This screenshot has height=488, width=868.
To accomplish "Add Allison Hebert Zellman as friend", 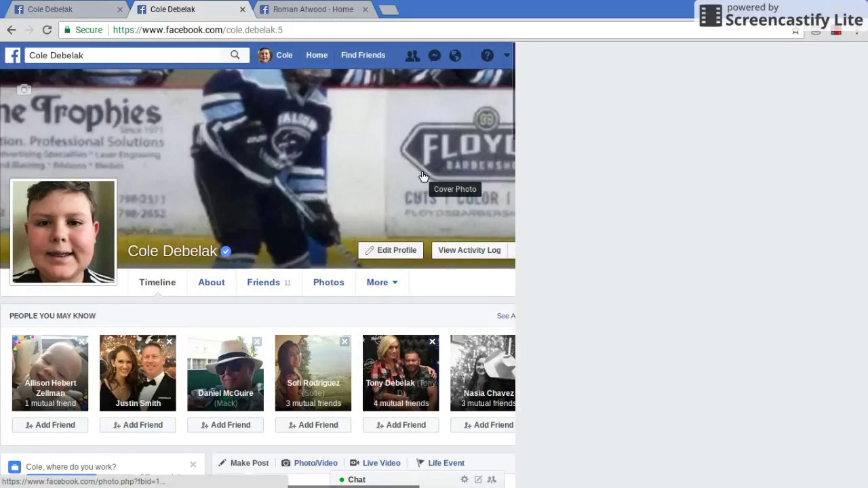I will tap(50, 425).
